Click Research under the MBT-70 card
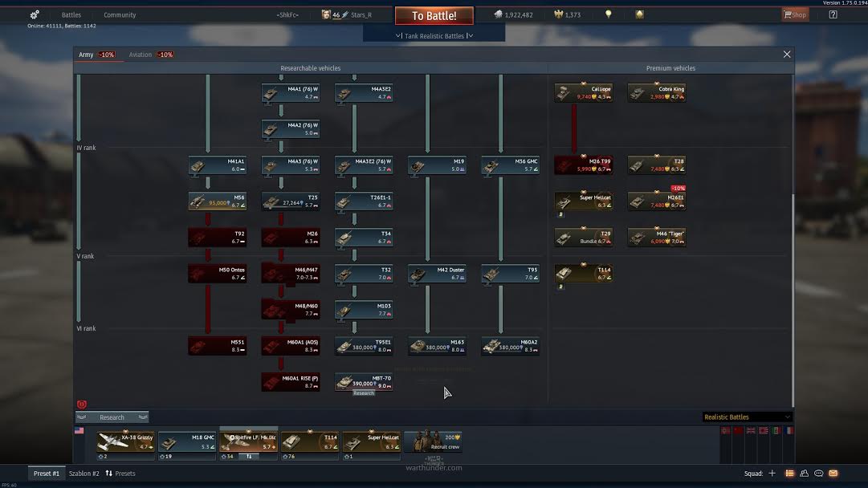The height and width of the screenshot is (488, 868). (x=364, y=392)
